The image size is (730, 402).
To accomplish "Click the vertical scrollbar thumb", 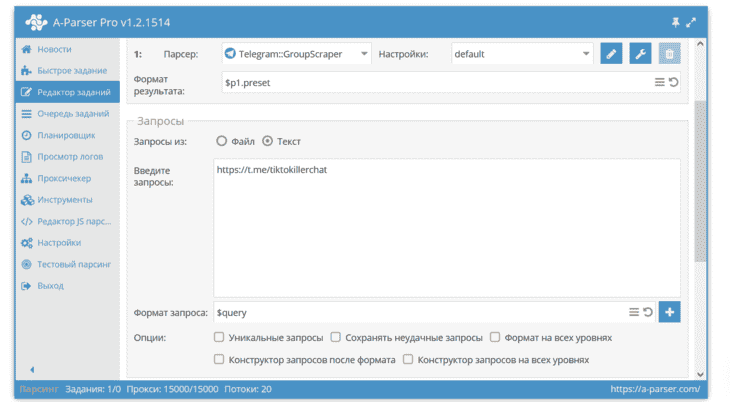I will [x=700, y=182].
